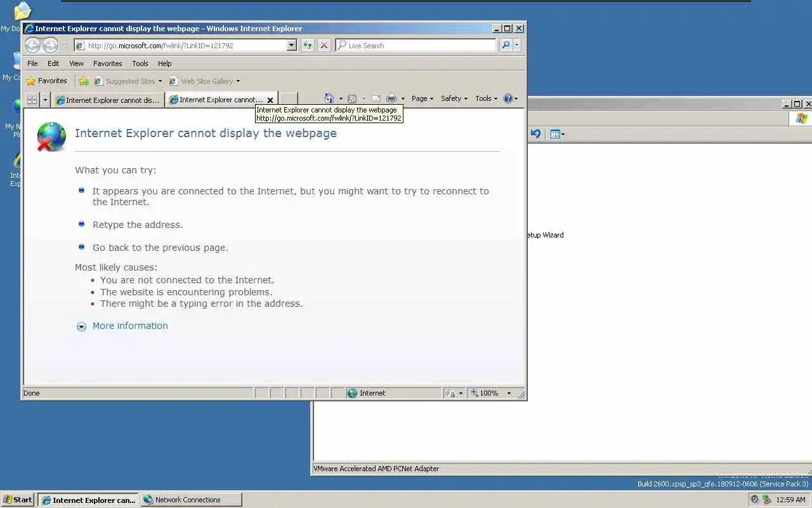812x508 pixels.
Task: Click the globe error icon on page
Action: pyautogui.click(x=51, y=137)
